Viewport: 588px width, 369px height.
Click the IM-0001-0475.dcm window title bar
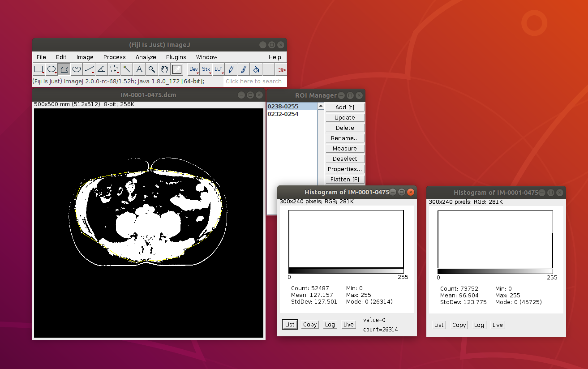point(149,95)
